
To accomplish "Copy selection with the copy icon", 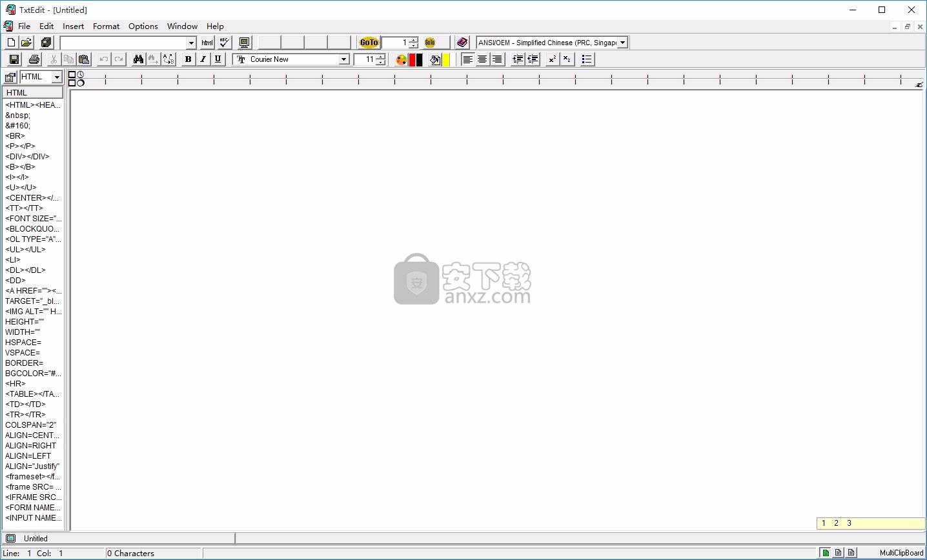I will tap(68, 59).
